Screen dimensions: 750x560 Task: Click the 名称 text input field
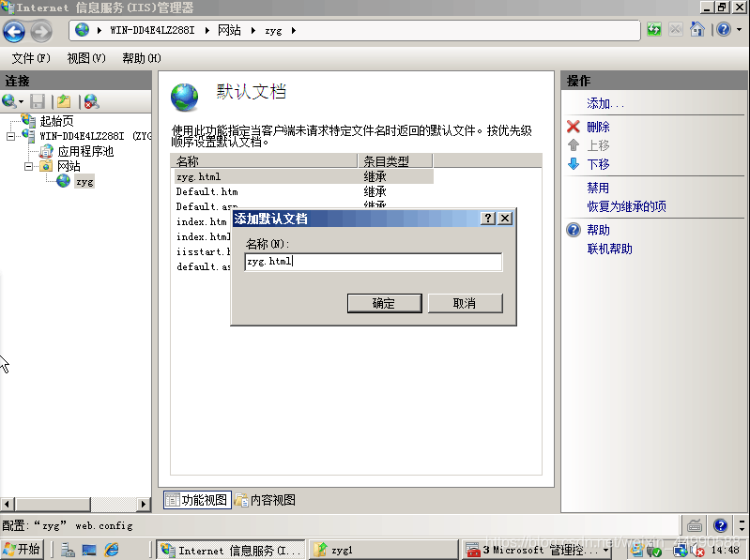pyautogui.click(x=373, y=262)
